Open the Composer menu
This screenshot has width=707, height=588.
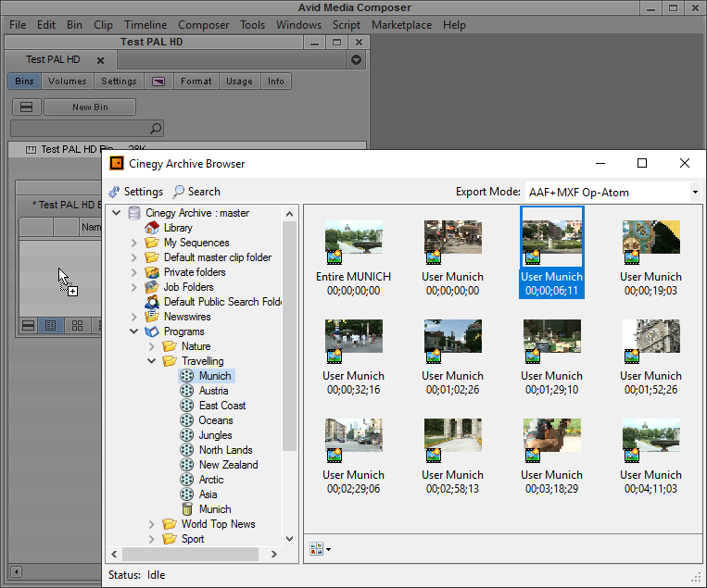[203, 25]
